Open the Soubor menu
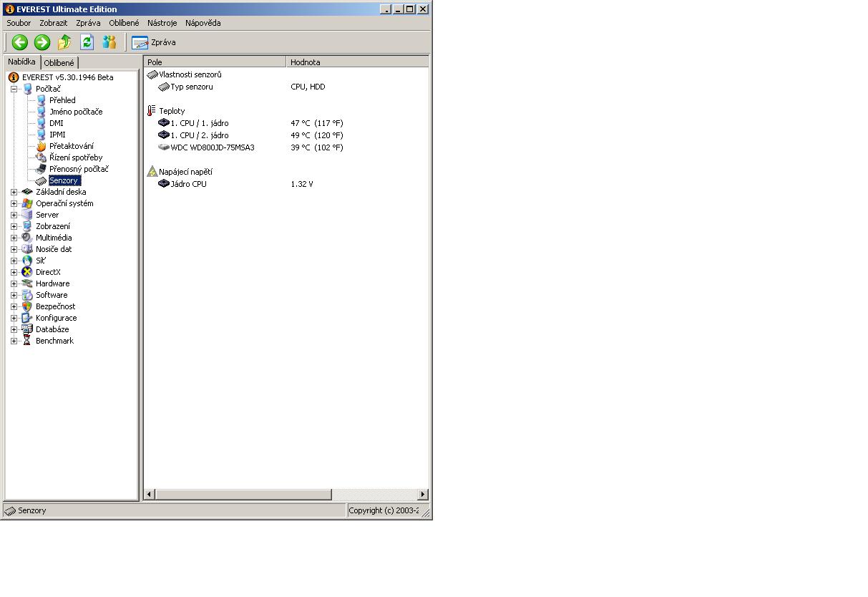Screen dimensions: 868x597 coord(19,23)
